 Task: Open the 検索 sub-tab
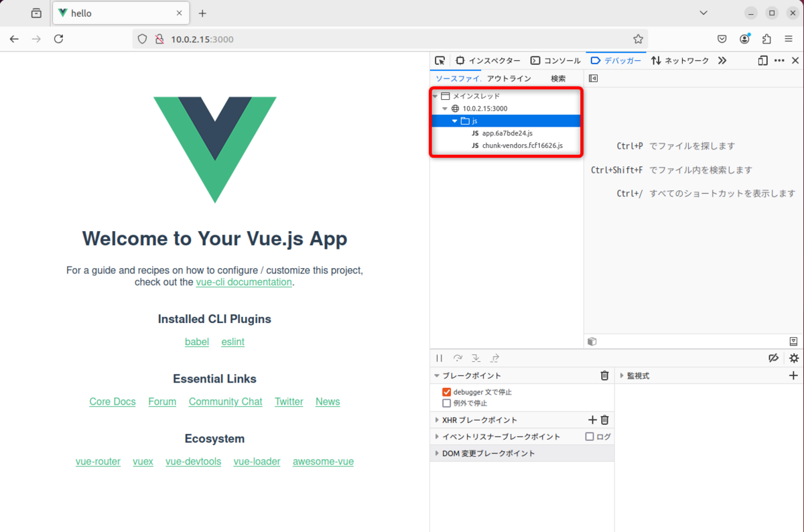click(x=558, y=78)
